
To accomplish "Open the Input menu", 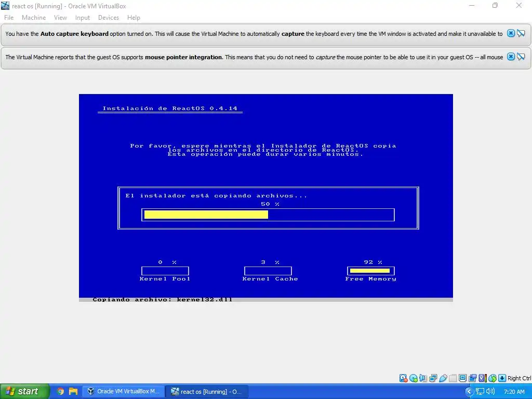I will tap(83, 18).
